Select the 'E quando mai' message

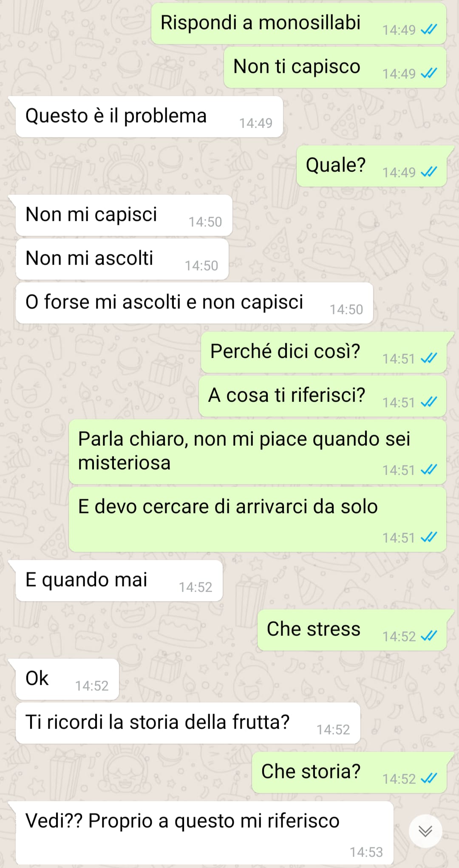tap(119, 581)
